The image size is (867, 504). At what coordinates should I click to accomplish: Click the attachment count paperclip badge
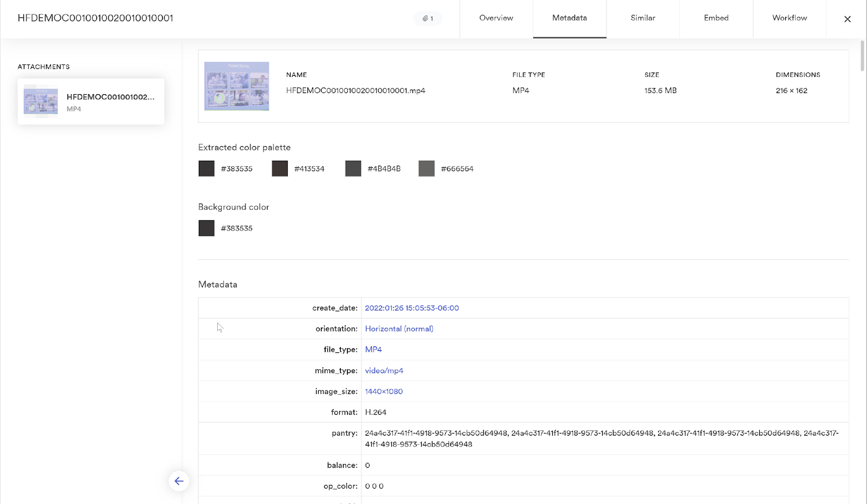(x=428, y=18)
